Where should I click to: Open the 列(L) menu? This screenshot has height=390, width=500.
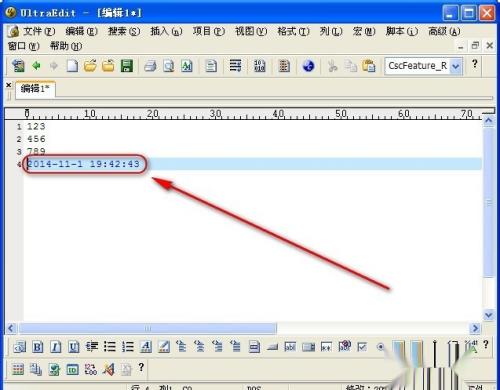click(x=331, y=31)
